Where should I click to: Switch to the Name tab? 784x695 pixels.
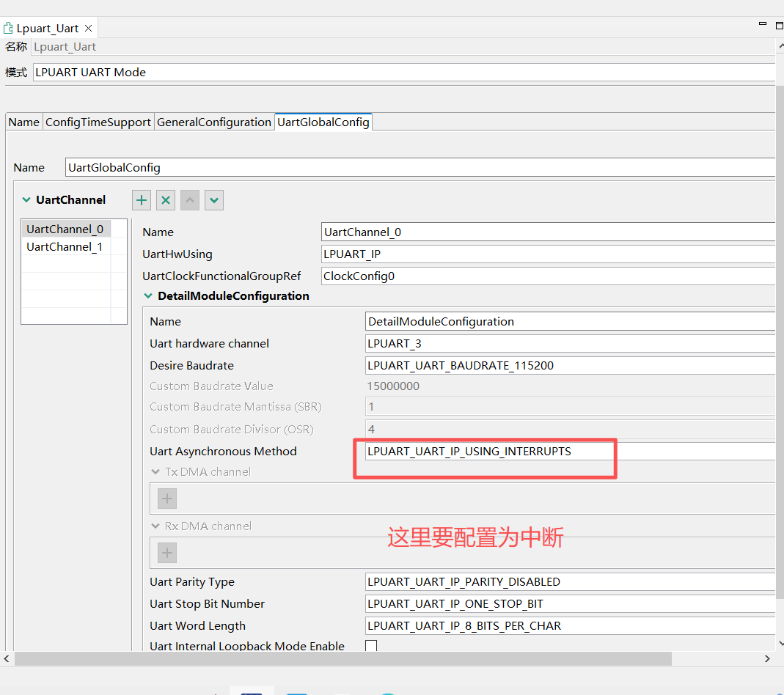pyautogui.click(x=24, y=122)
